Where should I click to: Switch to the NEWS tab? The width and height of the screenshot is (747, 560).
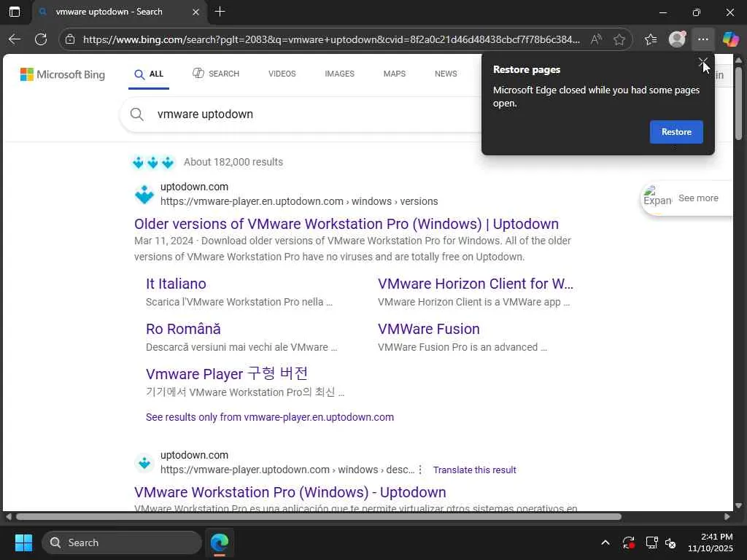point(446,74)
